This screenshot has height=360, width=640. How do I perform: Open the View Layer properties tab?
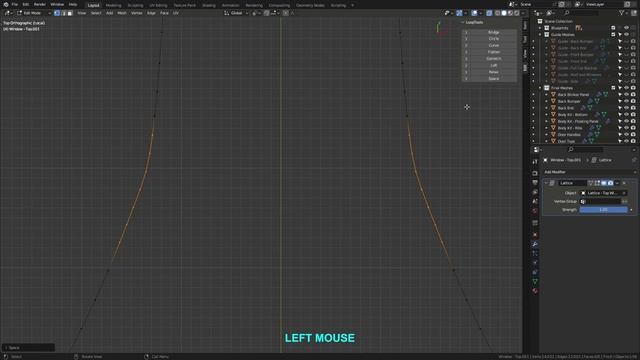tap(535, 192)
